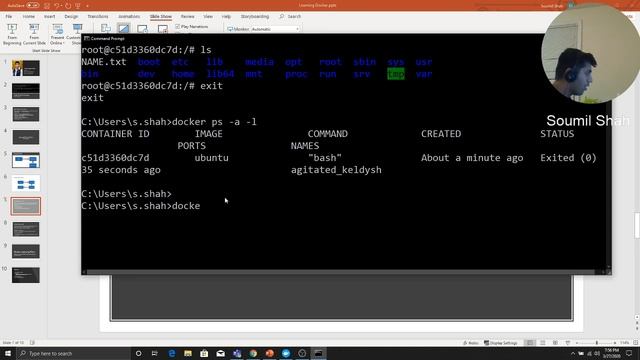Click quick-access Start From Beginning icon

(x=78, y=6)
